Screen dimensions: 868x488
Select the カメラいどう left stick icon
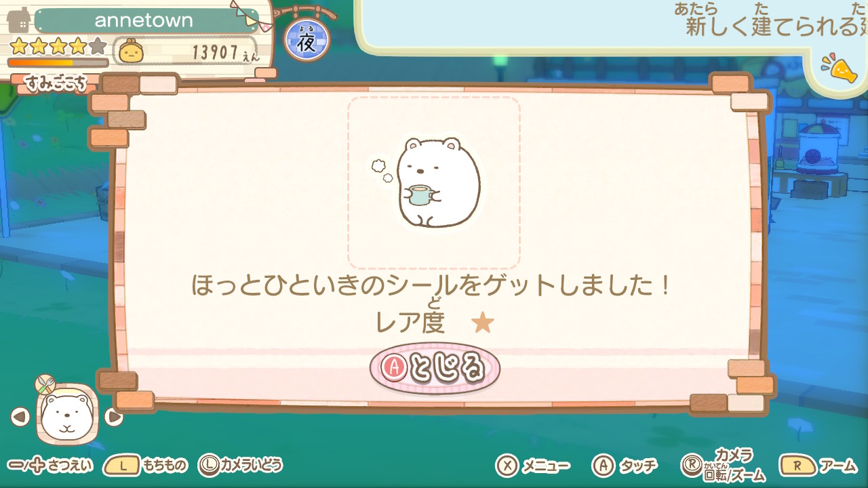[208, 465]
